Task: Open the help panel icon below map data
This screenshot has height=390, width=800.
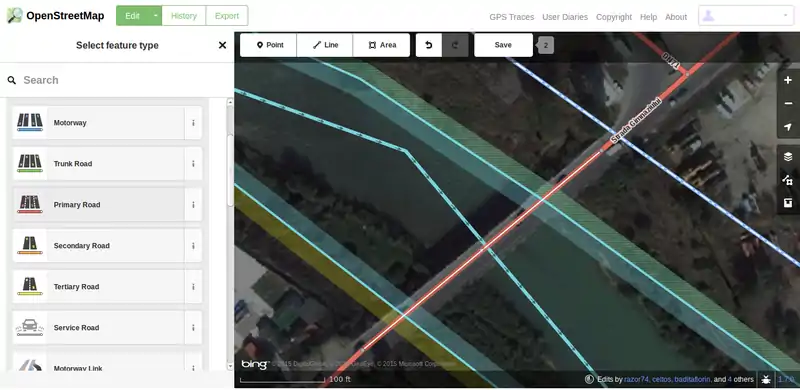Action: coord(788,203)
